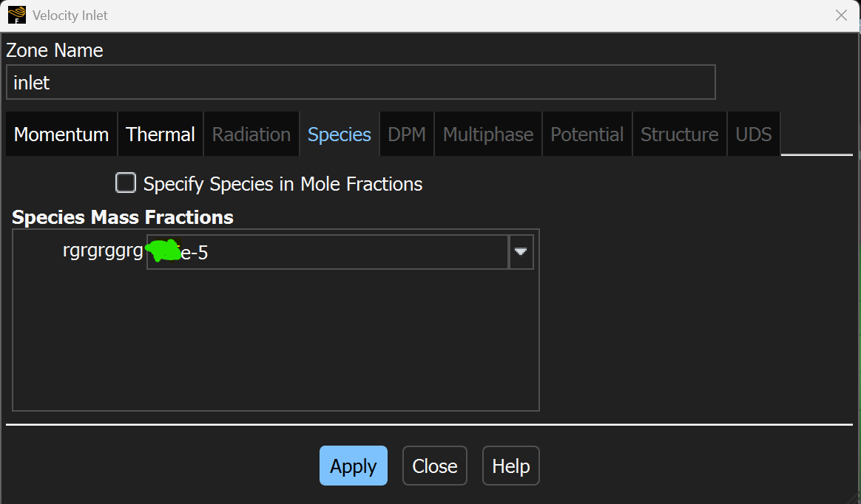Click the DPM tab
Screen dimensions: 861x504
[x=407, y=134]
